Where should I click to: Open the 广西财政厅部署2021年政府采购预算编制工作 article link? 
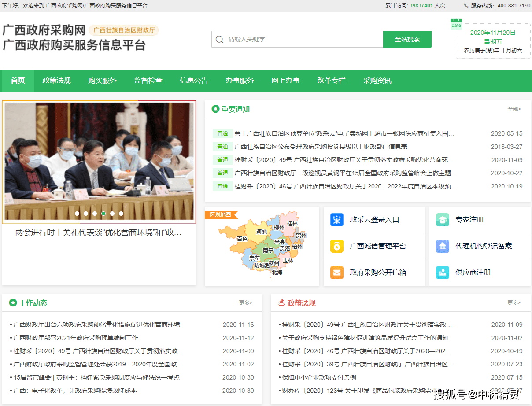click(76, 338)
